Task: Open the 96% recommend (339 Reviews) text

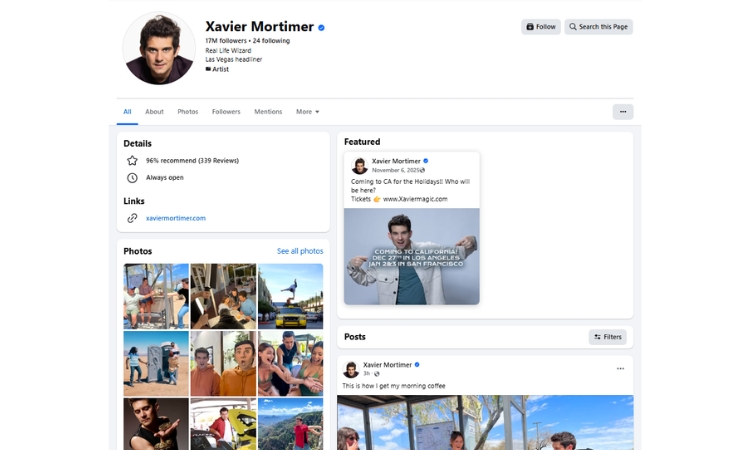Action: (x=192, y=161)
